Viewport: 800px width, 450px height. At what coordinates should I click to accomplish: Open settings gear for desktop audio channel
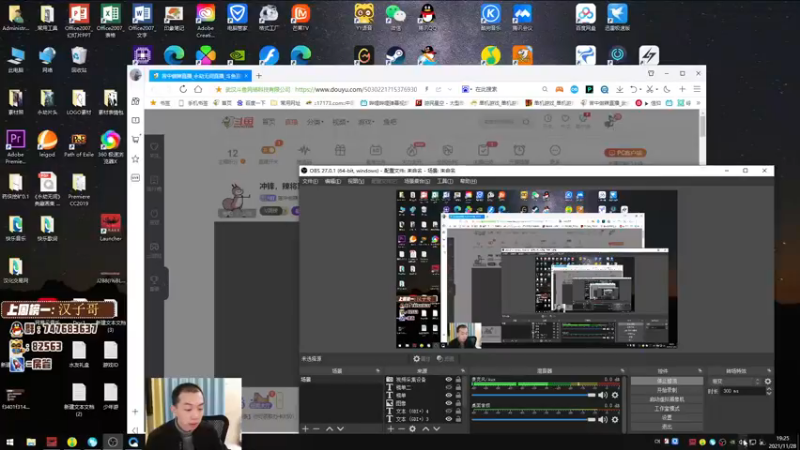[x=615, y=419]
